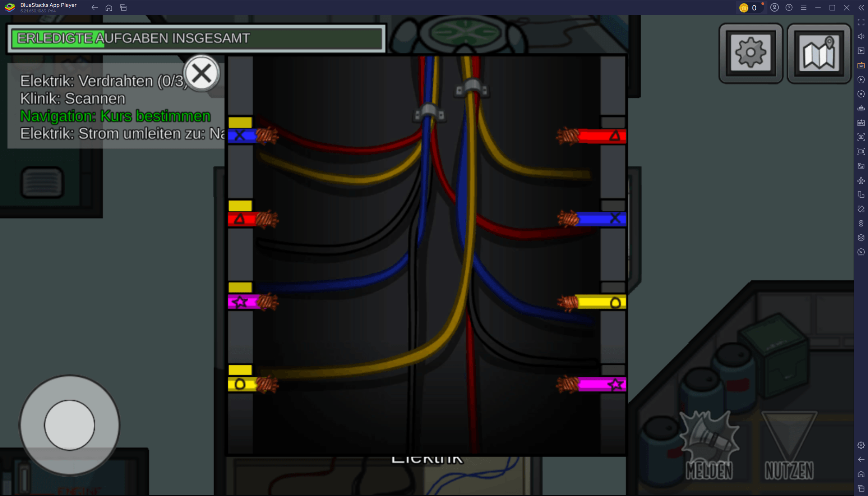Select left yellow wire end with circle
Image resolution: width=868 pixels, height=496 pixels.
(x=253, y=384)
